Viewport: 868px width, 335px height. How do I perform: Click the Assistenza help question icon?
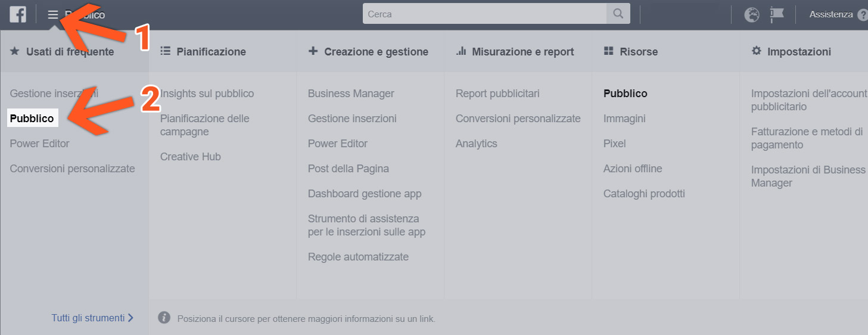(x=862, y=15)
